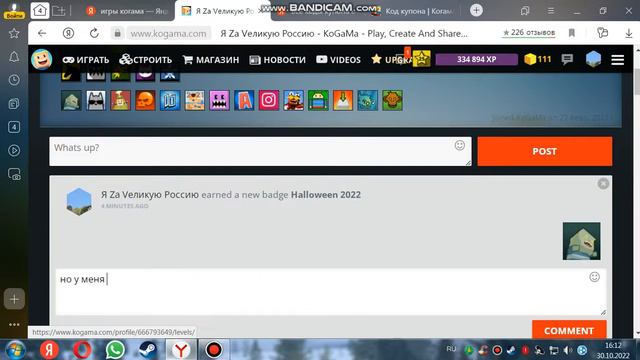
Task: Open the hamburger menu
Action: [x=618, y=60]
